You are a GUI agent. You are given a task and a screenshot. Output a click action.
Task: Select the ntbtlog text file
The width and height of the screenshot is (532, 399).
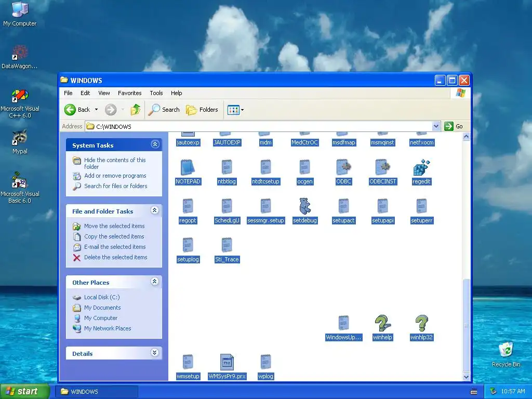(x=227, y=167)
